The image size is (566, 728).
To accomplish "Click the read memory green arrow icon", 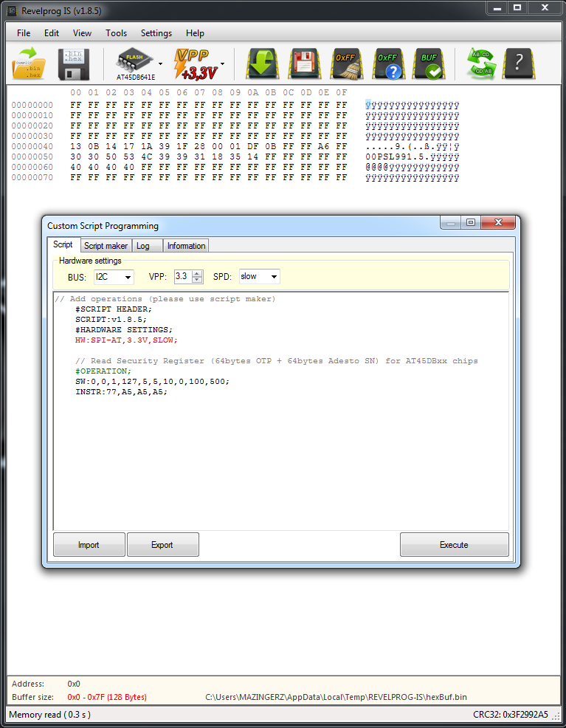I will (261, 63).
